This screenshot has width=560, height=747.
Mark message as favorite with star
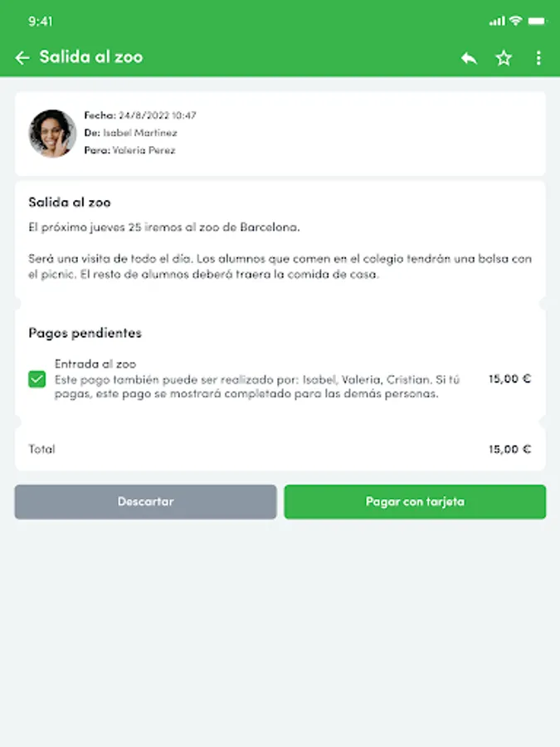(504, 58)
